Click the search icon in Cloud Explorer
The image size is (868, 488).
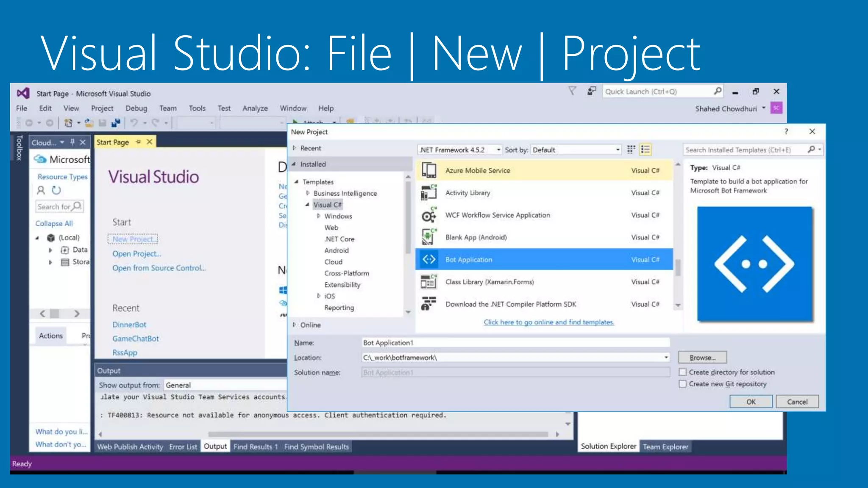77,206
